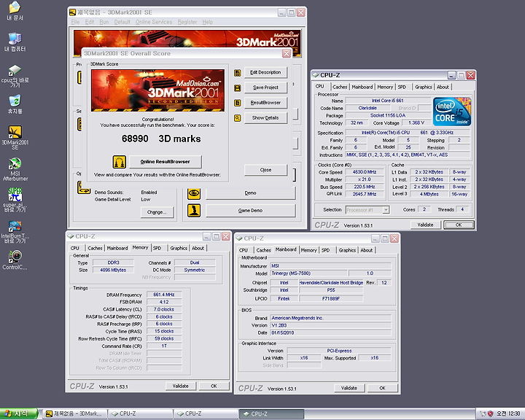Switch to Mainboard tab in top-right CPU-Z
The width and height of the screenshot is (525, 420).
pyautogui.click(x=362, y=87)
